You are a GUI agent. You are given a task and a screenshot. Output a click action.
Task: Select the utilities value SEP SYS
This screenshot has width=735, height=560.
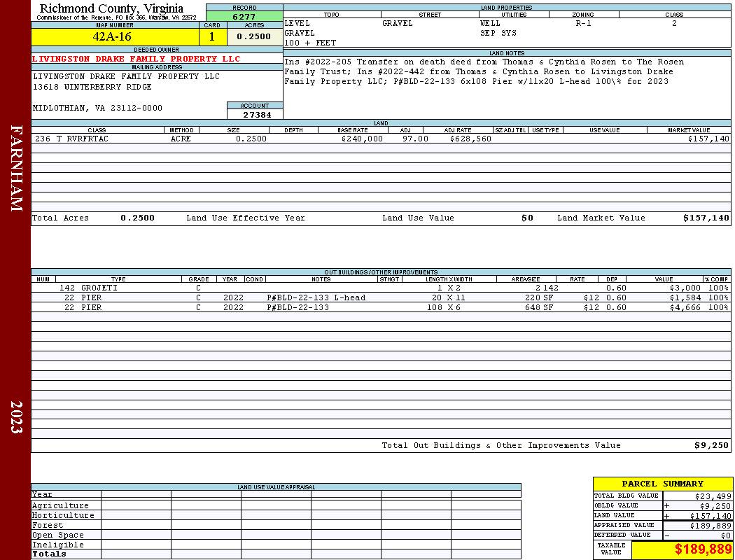coord(498,34)
